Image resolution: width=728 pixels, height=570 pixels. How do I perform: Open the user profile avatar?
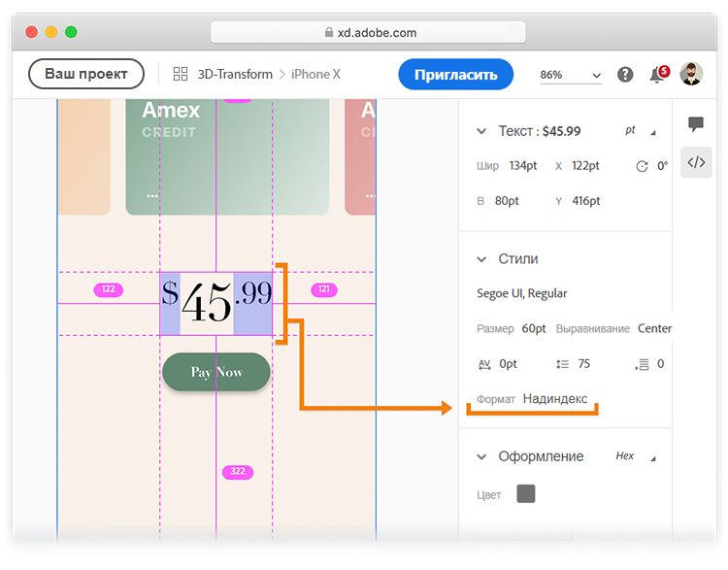pos(691,74)
